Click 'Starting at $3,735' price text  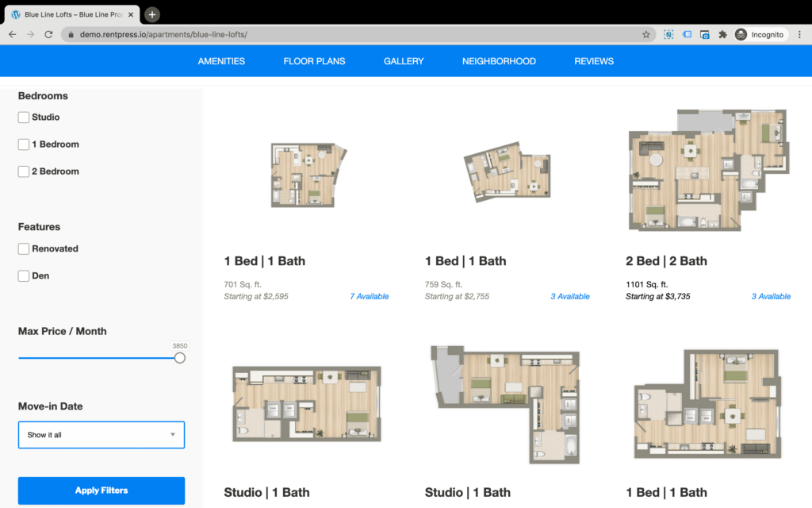pyautogui.click(x=657, y=297)
